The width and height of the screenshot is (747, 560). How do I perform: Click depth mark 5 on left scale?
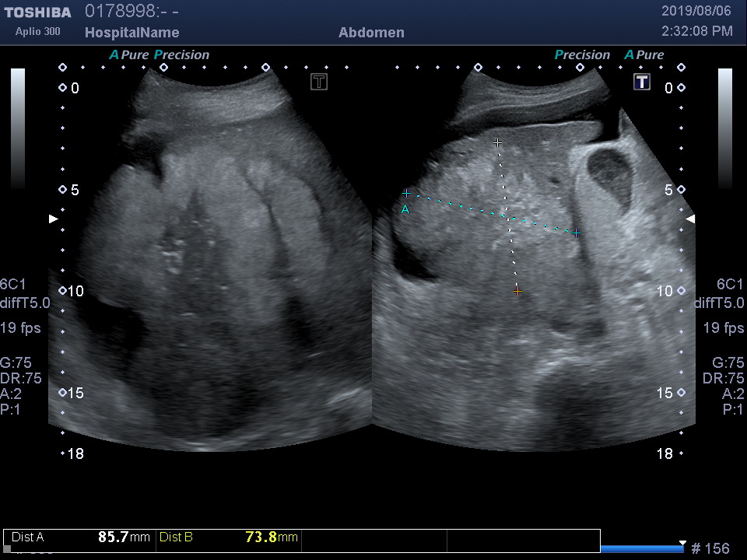click(x=75, y=190)
